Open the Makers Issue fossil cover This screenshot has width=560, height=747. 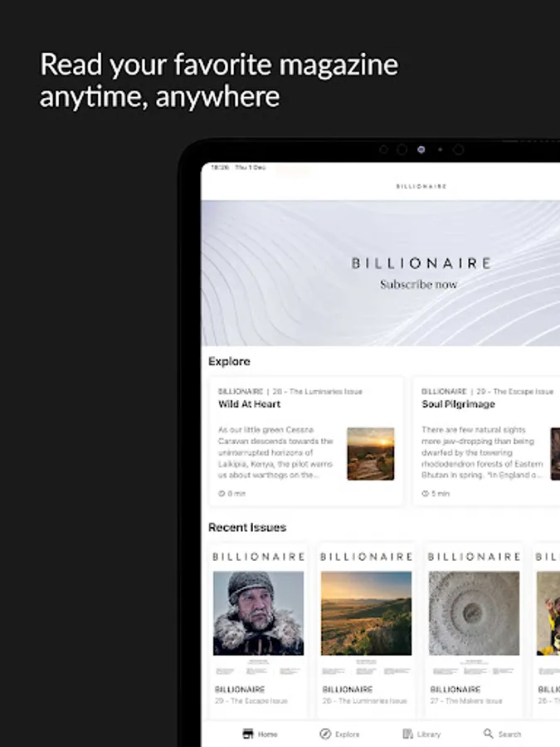[x=474, y=613]
